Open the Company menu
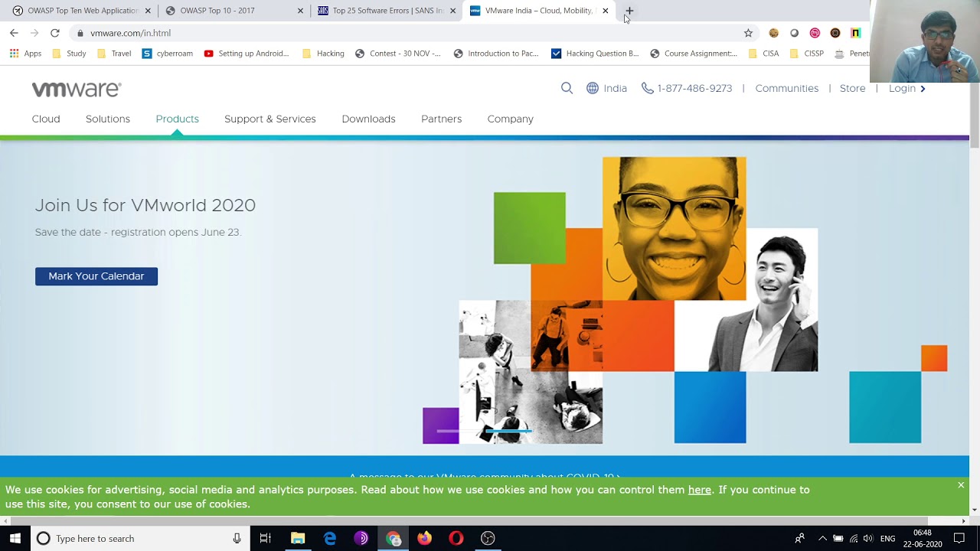This screenshot has height=551, width=980. click(x=510, y=119)
